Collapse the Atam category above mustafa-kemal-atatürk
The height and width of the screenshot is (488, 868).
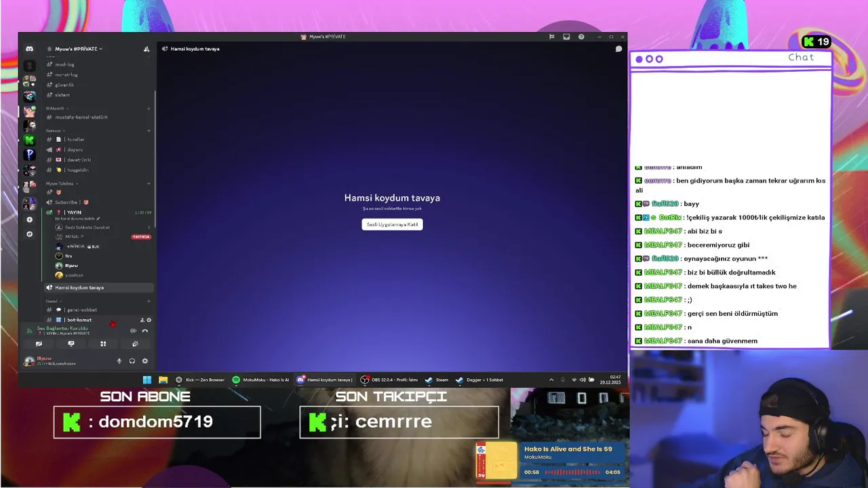click(56, 108)
